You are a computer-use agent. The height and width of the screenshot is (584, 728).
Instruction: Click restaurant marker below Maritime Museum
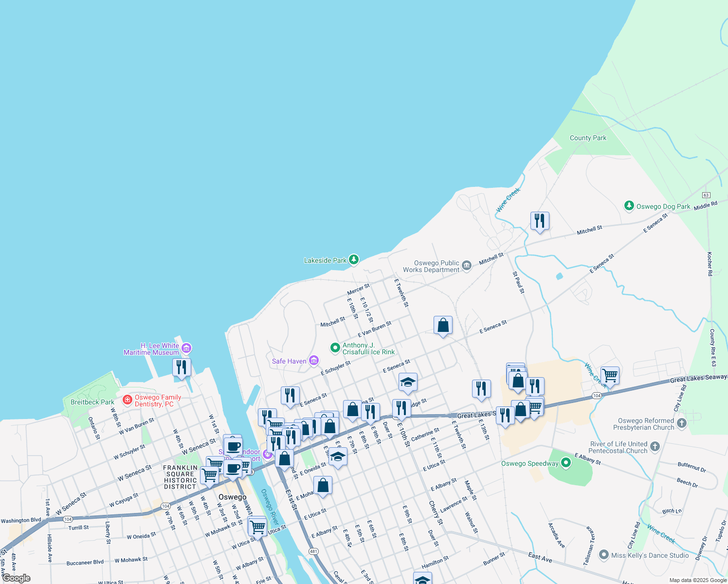tap(182, 368)
